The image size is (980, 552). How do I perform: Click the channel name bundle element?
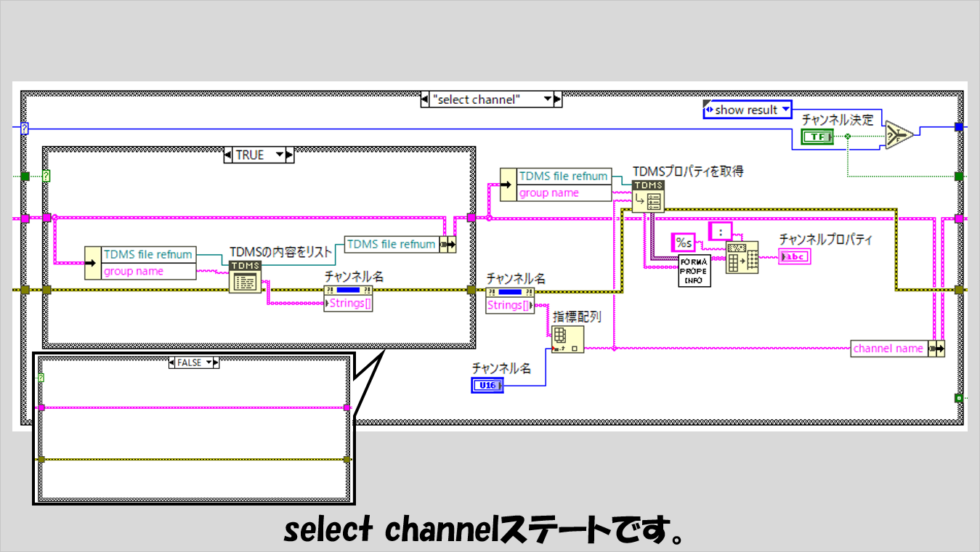click(x=888, y=349)
